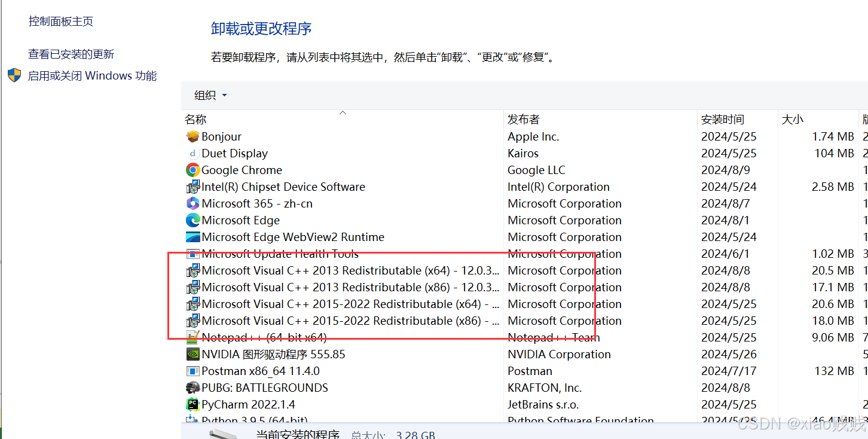Select the Edge WebView2 Runtime icon
The image size is (868, 439).
[192, 237]
